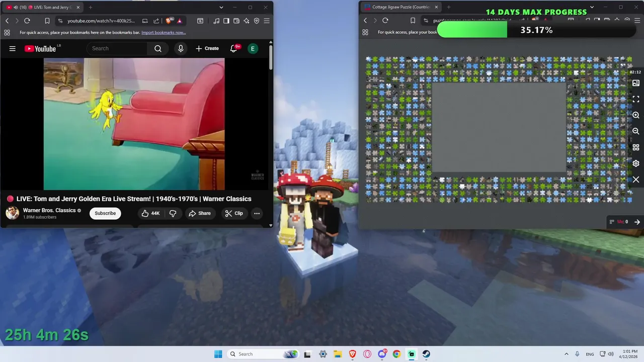
Task: Open apps grid in puzzle window bookmarks bar
Action: click(365, 32)
